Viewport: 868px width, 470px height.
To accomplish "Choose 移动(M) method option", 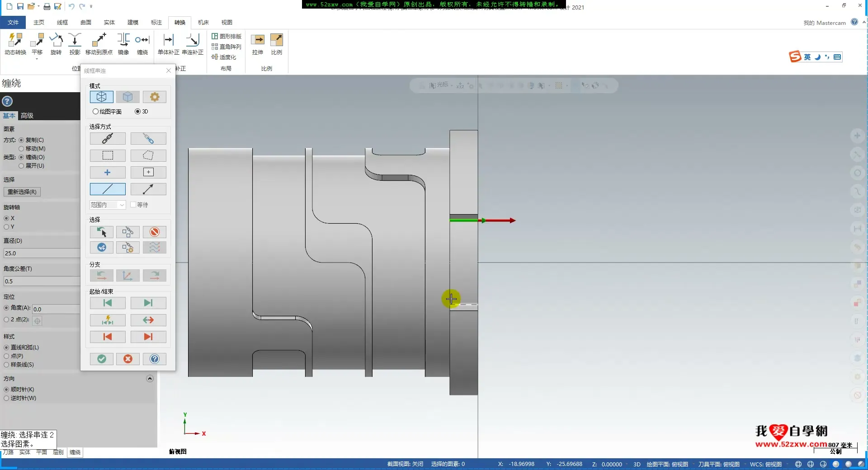I will pyautogui.click(x=21, y=149).
